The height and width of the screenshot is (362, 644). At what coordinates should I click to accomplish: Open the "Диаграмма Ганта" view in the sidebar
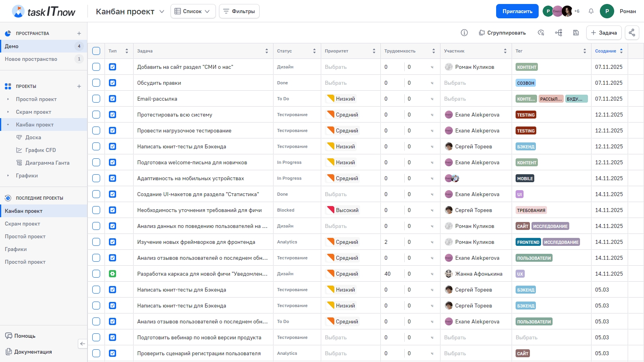pos(47,163)
